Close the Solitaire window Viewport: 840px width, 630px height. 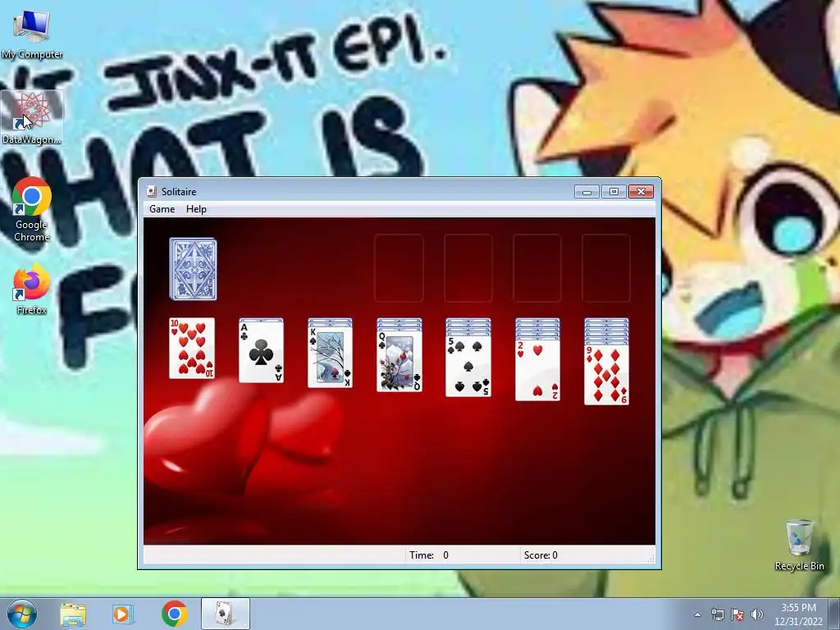coord(641,192)
